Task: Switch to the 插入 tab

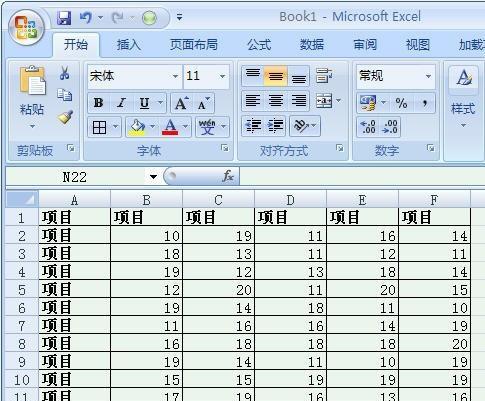Action: pyautogui.click(x=129, y=44)
